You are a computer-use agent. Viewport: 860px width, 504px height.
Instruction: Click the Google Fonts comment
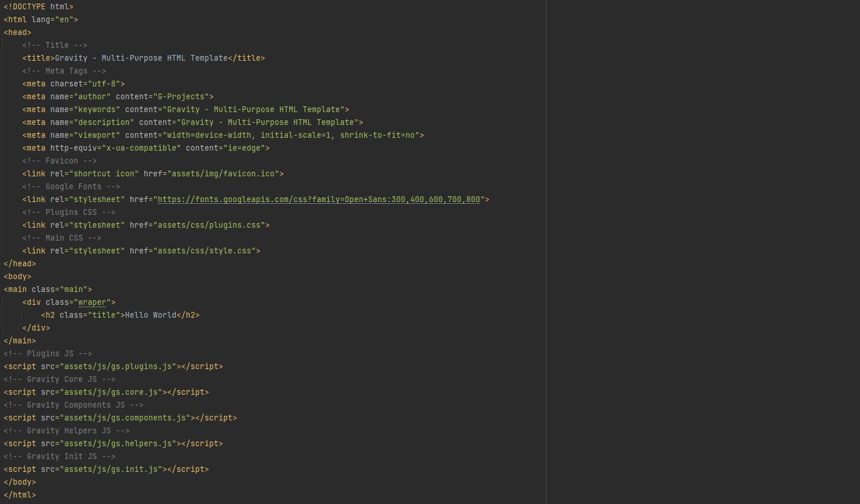(x=71, y=187)
